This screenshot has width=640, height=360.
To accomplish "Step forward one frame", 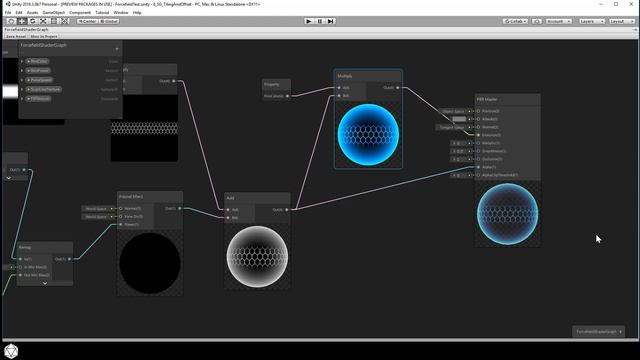I will click(331, 21).
